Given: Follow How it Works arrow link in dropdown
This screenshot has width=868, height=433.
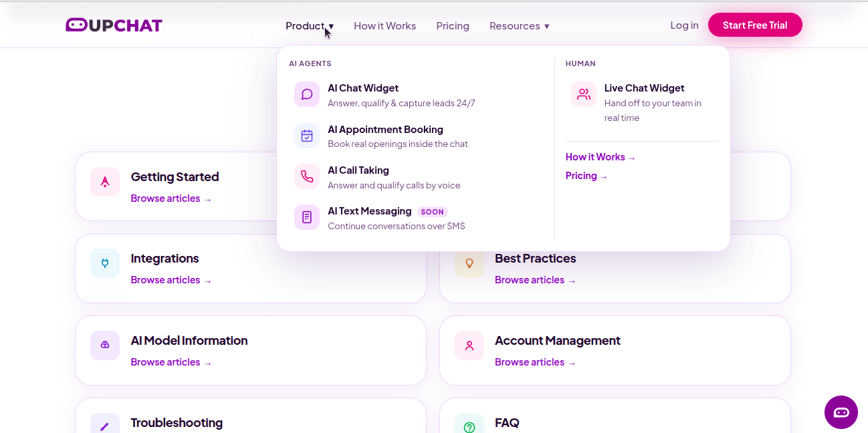Looking at the screenshot, I should click(601, 157).
